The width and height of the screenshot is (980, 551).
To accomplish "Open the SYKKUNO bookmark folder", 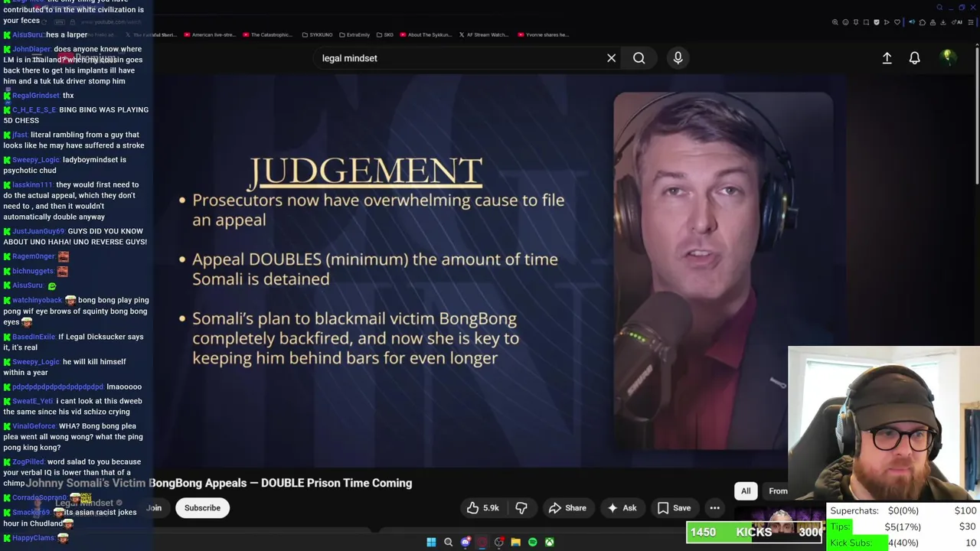I will [317, 34].
